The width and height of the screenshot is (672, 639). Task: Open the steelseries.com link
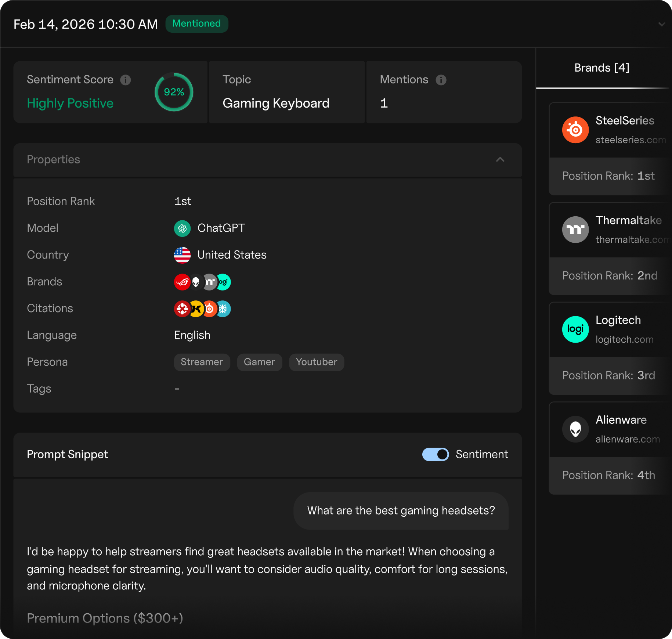[630, 140]
